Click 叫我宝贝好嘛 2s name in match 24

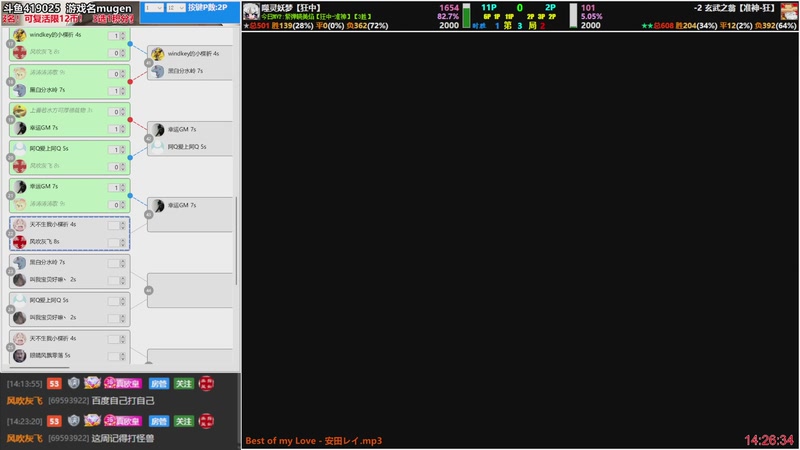tap(53, 317)
